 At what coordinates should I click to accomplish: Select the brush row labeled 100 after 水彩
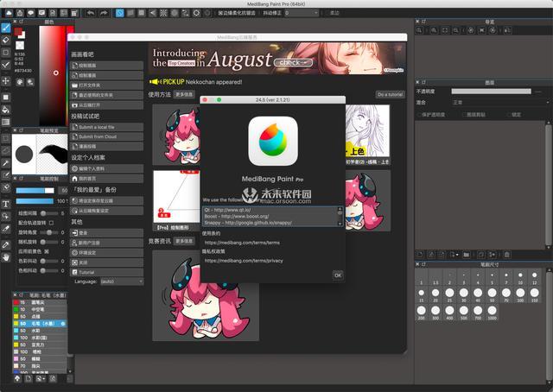pos(40,338)
